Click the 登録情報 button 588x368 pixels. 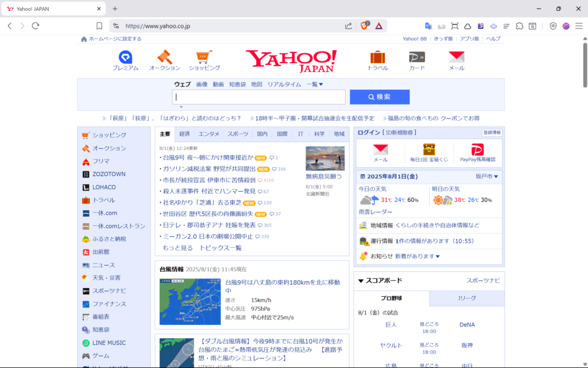click(492, 133)
